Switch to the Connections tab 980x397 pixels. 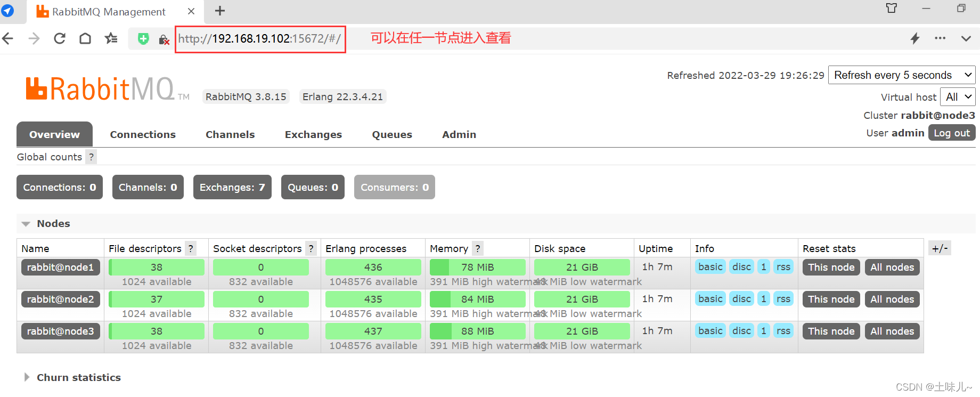pyautogui.click(x=143, y=134)
